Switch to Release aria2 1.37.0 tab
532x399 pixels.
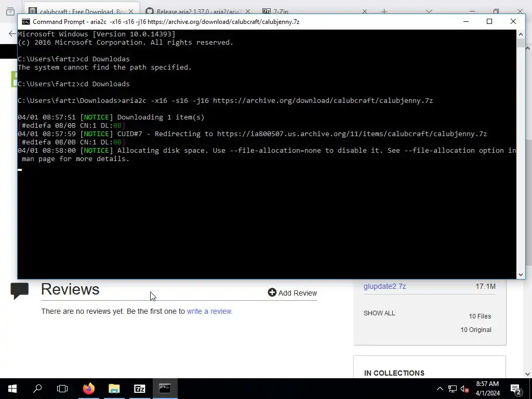pos(198,11)
